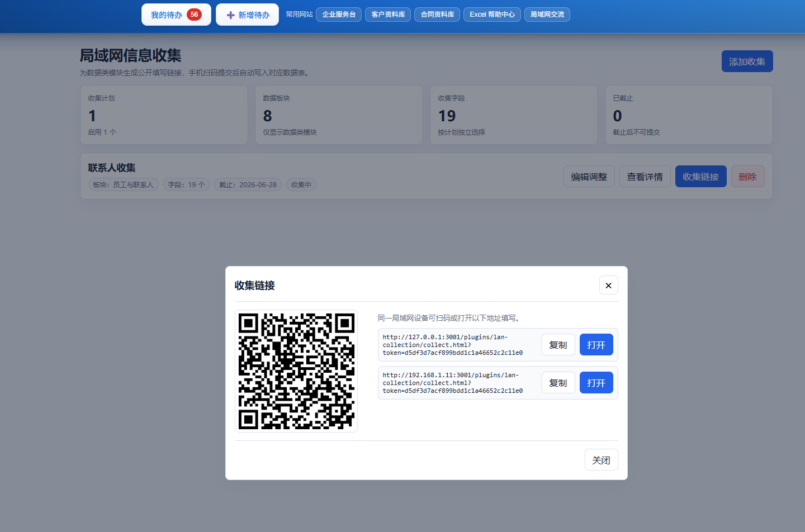Click the 收集计划 stat card

164,115
